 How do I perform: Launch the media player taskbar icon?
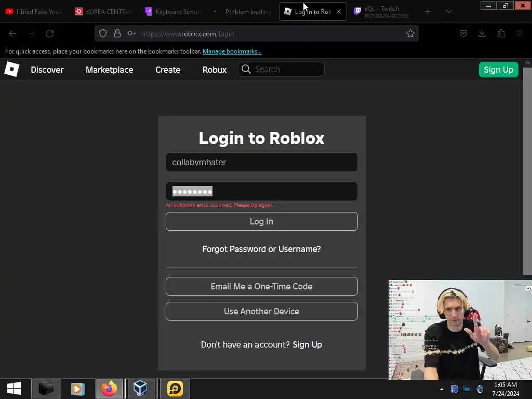coord(78,389)
